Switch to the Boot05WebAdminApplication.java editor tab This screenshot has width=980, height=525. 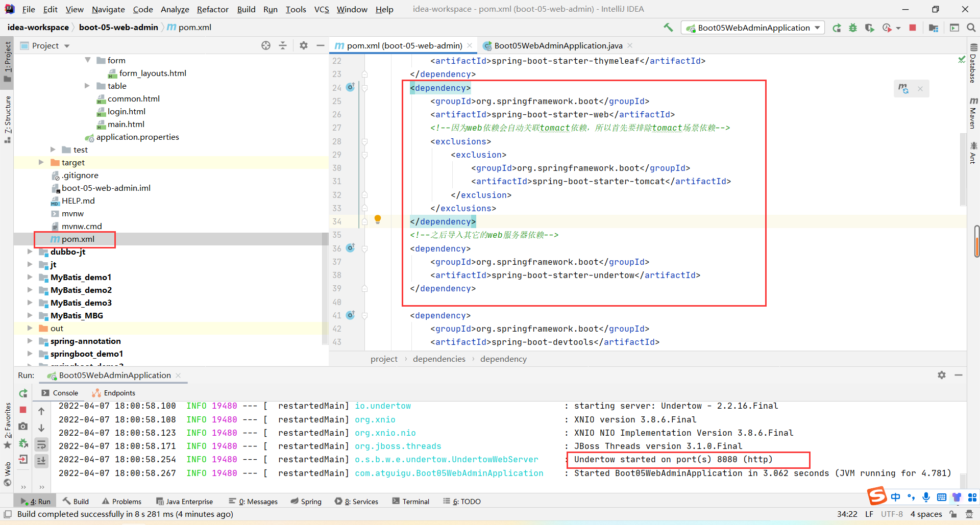pyautogui.click(x=557, y=45)
